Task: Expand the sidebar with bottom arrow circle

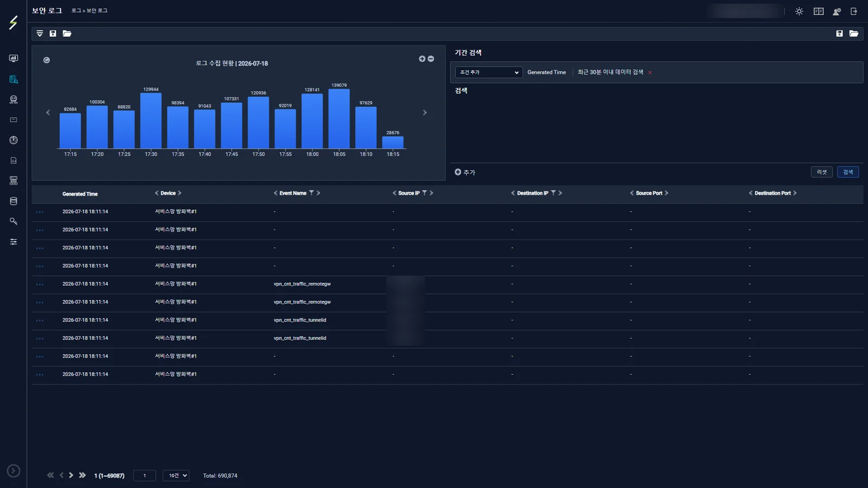Action: 14,471
